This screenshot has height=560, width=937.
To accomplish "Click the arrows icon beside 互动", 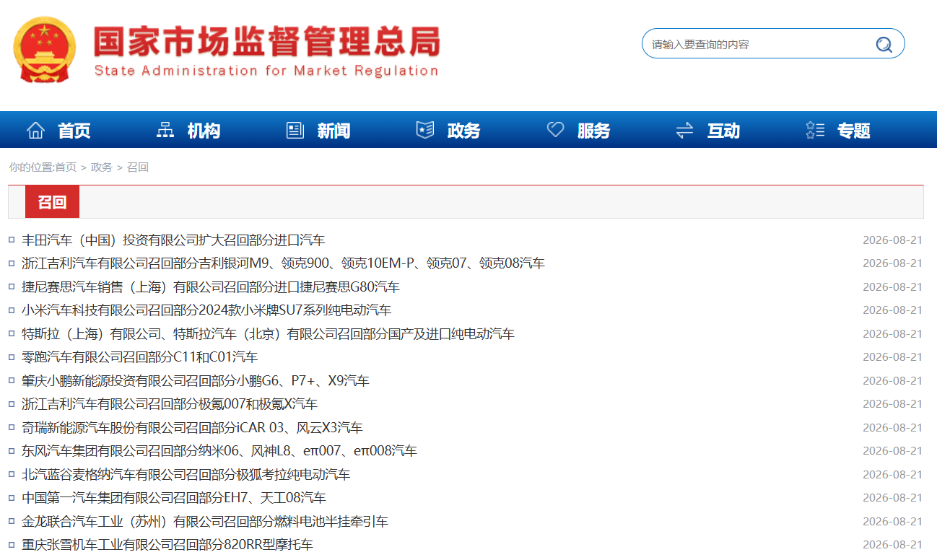I will point(684,131).
